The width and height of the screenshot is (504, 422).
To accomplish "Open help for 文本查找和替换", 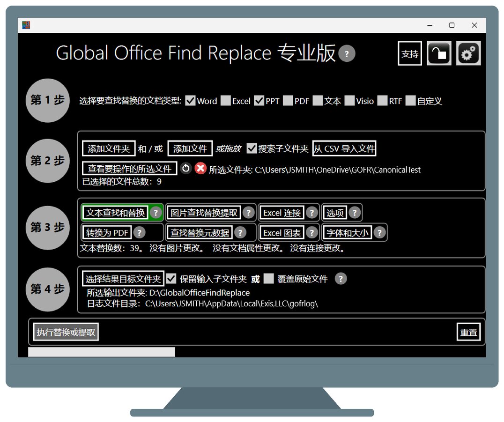I will (x=156, y=213).
